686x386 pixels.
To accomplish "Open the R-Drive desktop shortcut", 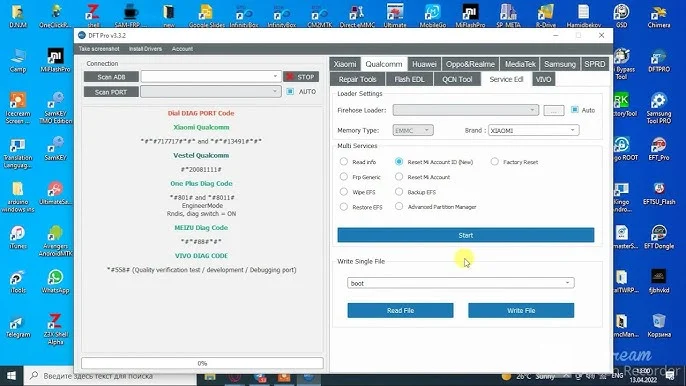I will [x=546, y=15].
